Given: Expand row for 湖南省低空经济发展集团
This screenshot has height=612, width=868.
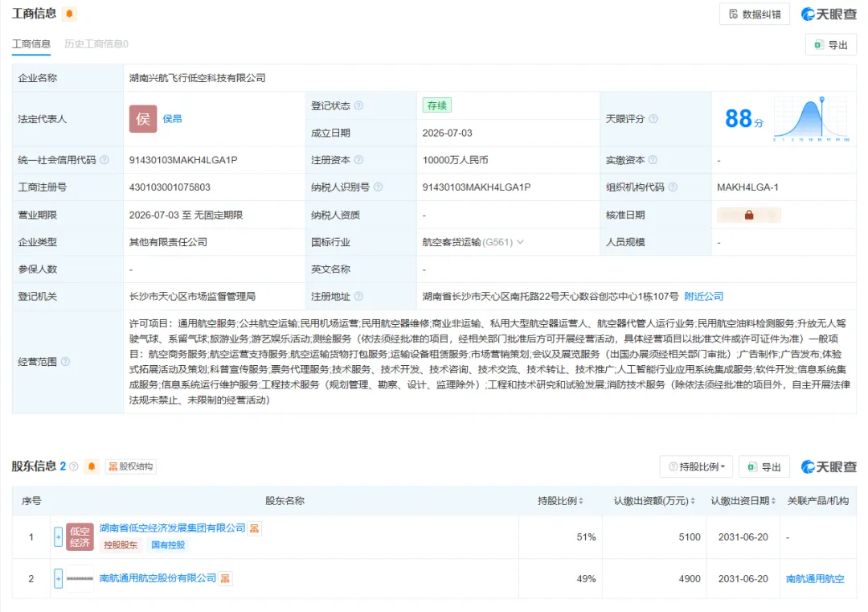Looking at the screenshot, I should [x=58, y=536].
